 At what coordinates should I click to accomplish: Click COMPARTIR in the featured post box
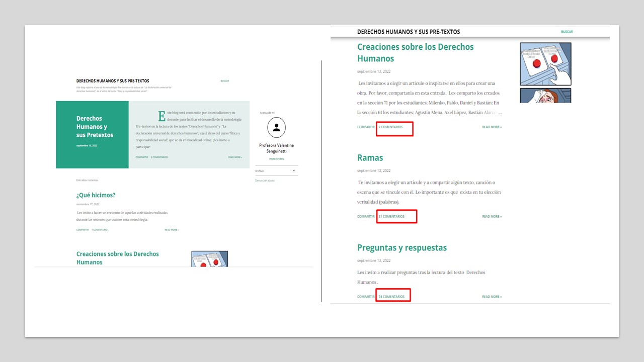[x=142, y=157]
